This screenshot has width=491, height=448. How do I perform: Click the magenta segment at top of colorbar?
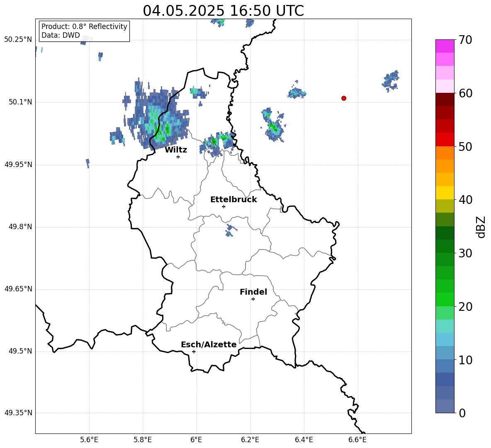445,46
